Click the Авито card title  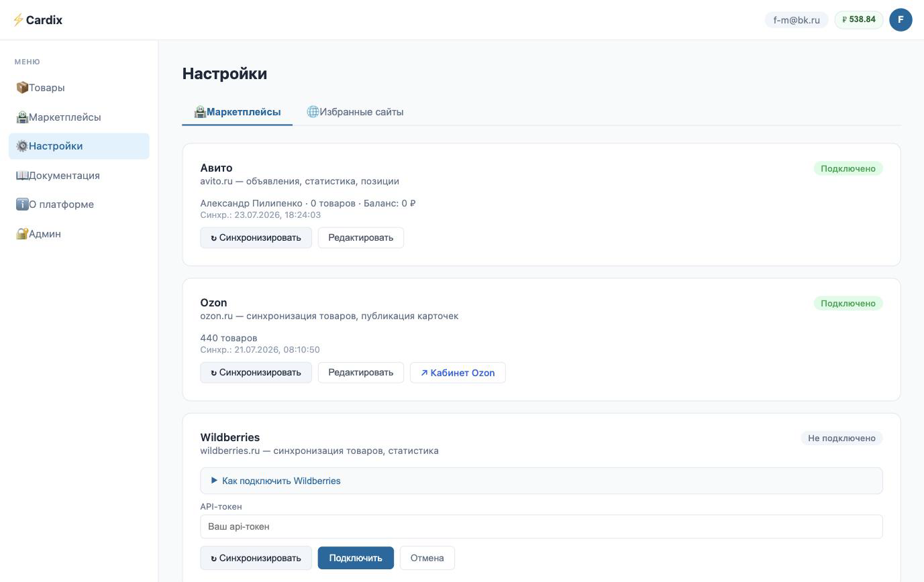(x=216, y=168)
